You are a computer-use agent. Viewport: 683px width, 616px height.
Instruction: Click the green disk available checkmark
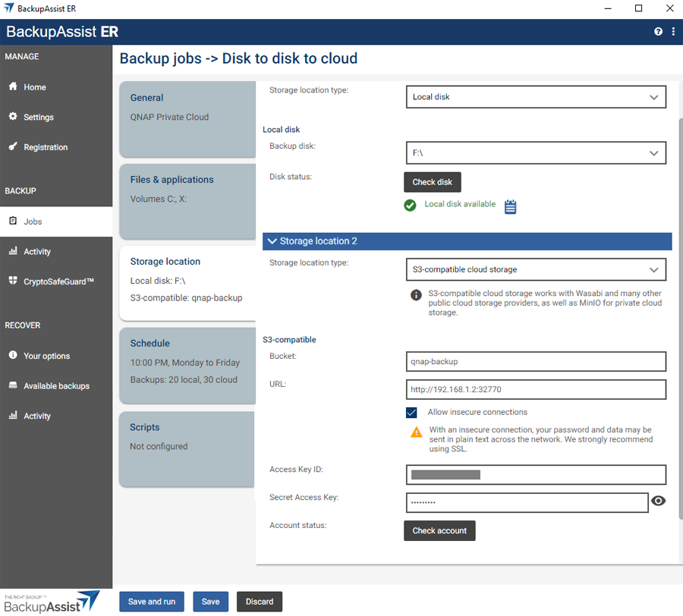tap(410, 205)
